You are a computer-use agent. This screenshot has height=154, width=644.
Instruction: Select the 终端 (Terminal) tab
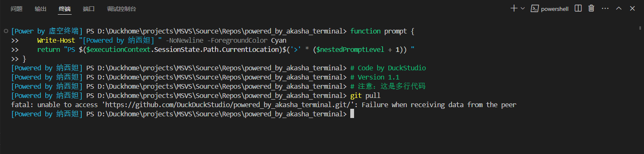(65, 9)
